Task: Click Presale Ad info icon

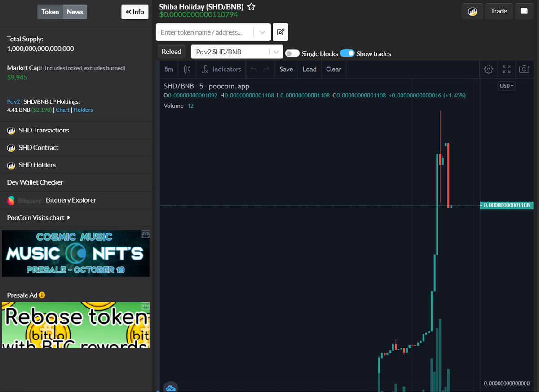Action: (42, 295)
